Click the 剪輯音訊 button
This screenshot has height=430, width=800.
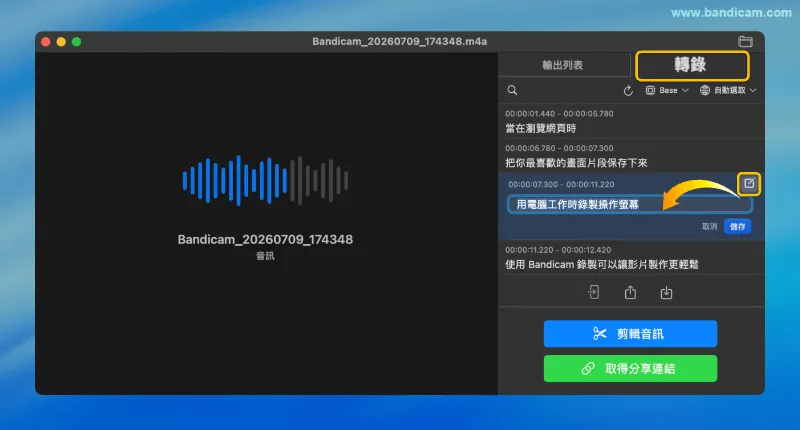[630, 334]
